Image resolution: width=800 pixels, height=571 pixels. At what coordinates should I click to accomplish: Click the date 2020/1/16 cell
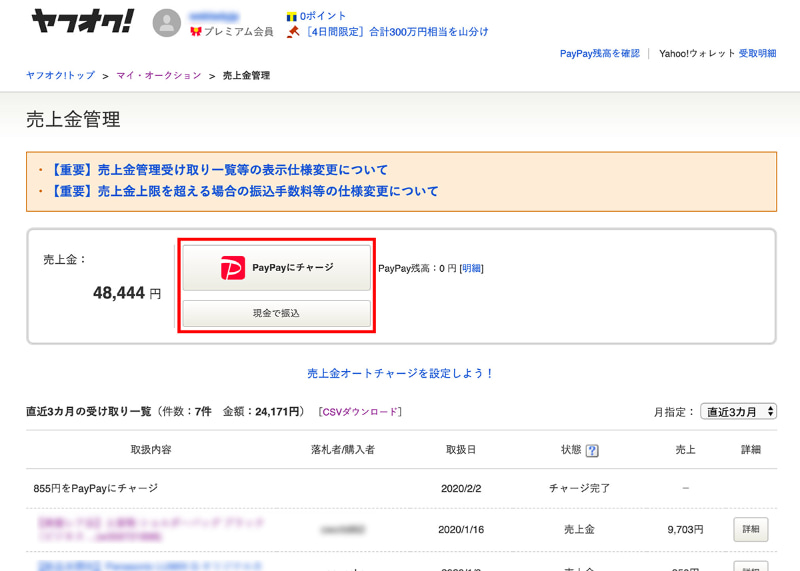click(x=461, y=530)
